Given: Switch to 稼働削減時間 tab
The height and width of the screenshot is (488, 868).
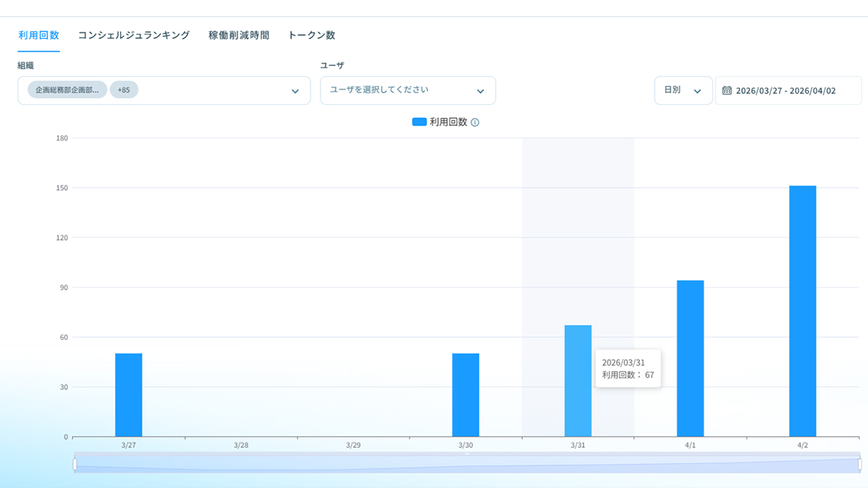Looking at the screenshot, I should 239,35.
